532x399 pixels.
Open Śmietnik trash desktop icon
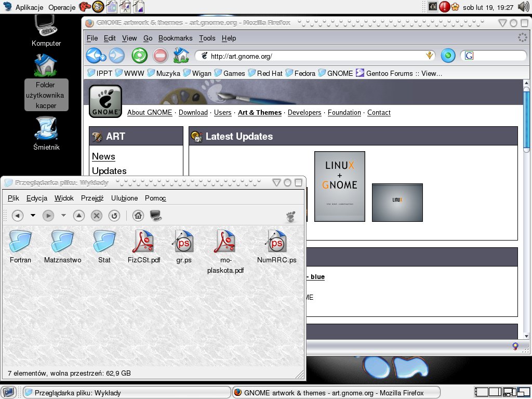click(x=46, y=134)
